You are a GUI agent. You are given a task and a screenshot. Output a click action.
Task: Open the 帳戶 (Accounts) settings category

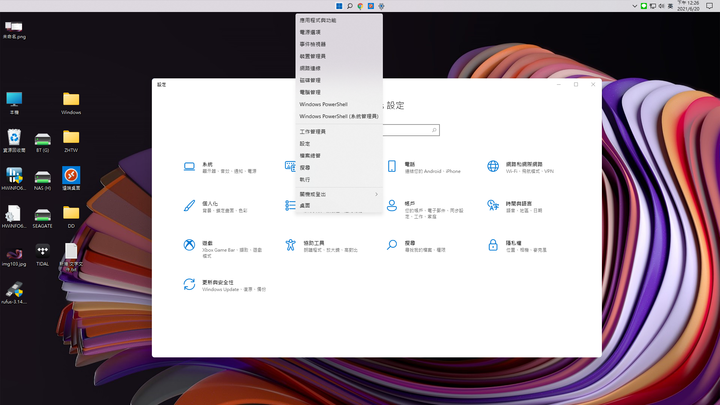pyautogui.click(x=425, y=209)
